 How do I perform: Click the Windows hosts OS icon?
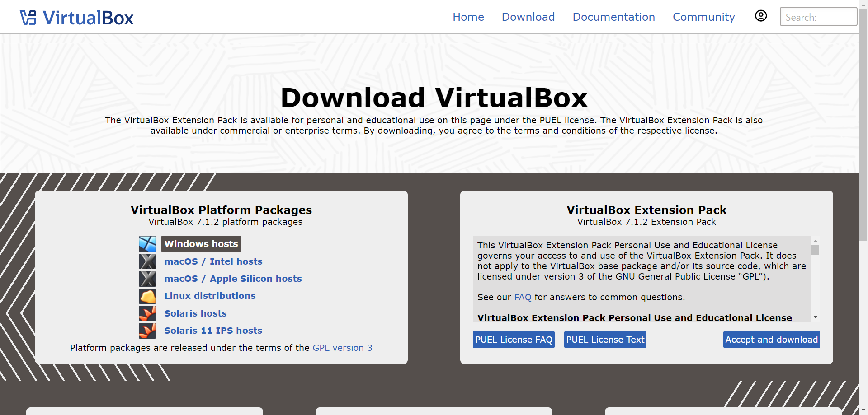(x=147, y=244)
